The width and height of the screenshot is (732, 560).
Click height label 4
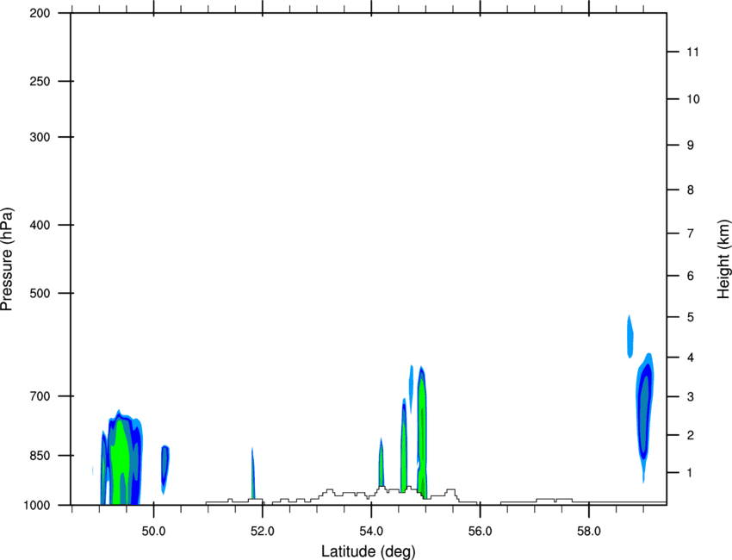tap(690, 358)
